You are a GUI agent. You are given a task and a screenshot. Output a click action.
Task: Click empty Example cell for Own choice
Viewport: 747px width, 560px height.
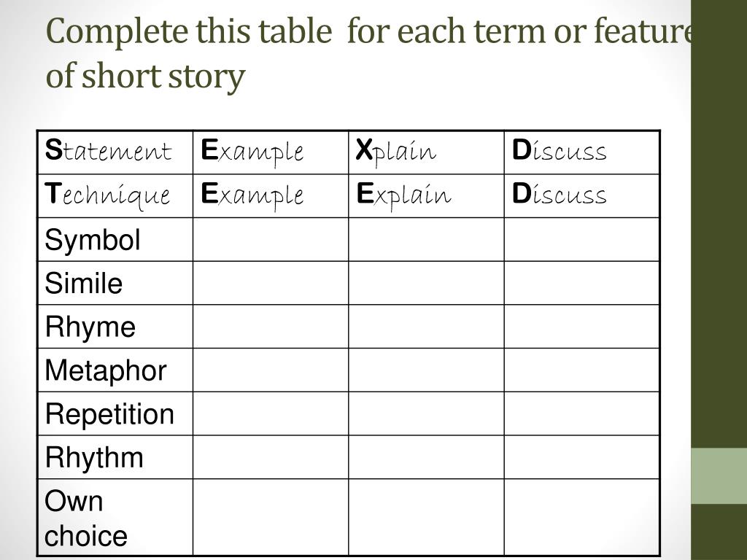pos(271,517)
